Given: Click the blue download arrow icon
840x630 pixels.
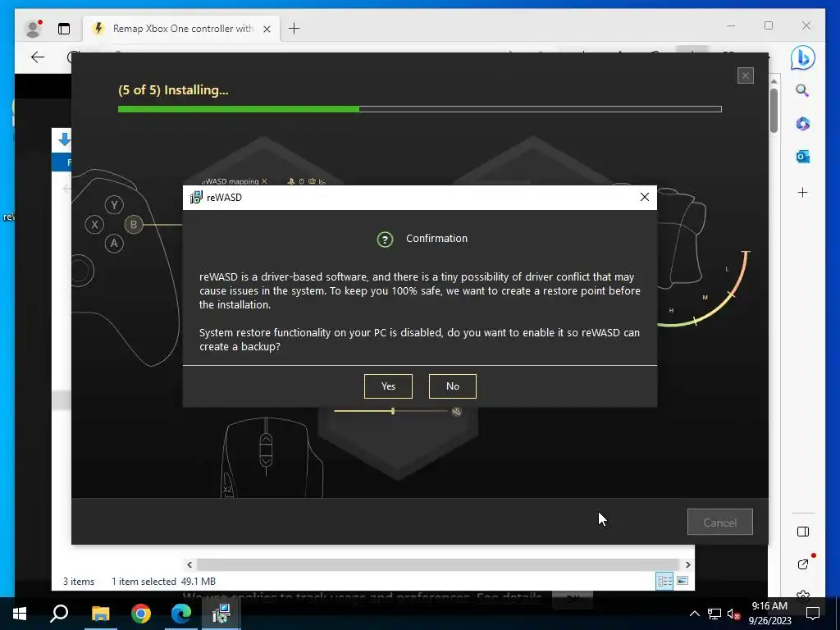Looking at the screenshot, I should click(64, 139).
